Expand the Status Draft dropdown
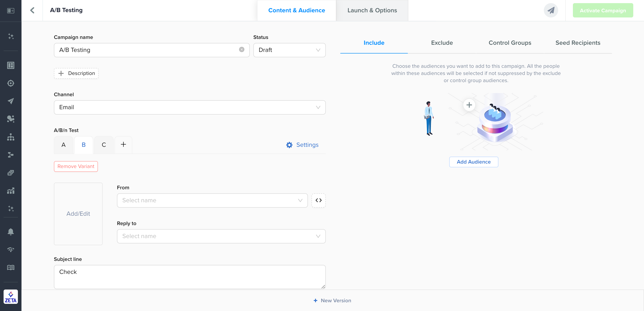 (x=289, y=50)
